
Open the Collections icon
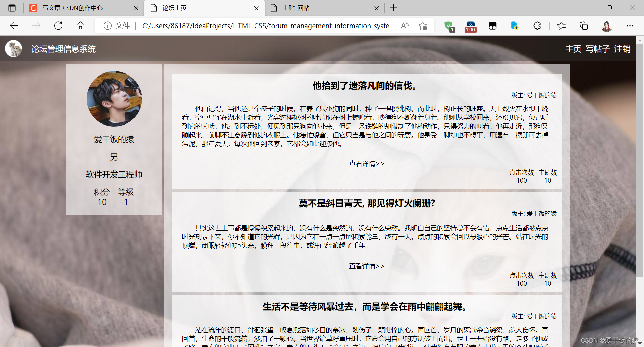coord(584,26)
